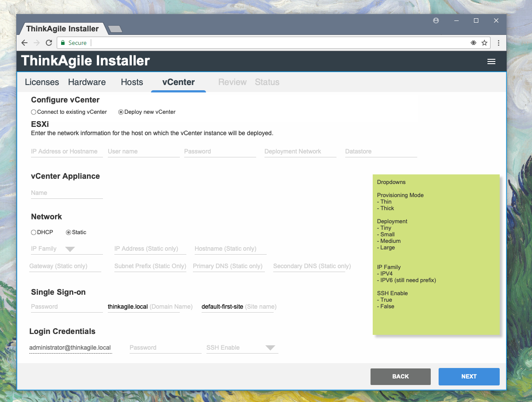Open the hamburger menu in ThinkAgile header
This screenshot has width=532, height=402.
coord(491,61)
